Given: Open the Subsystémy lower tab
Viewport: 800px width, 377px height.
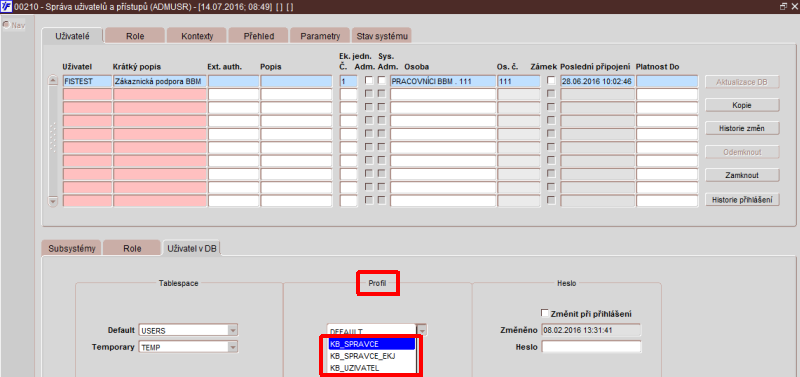Looking at the screenshot, I should [x=71, y=248].
